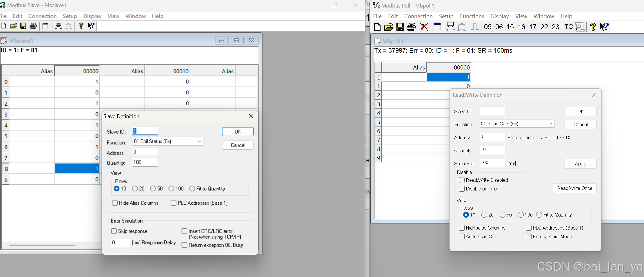
Task: Click function 22 toolbar button
Action: (544, 27)
